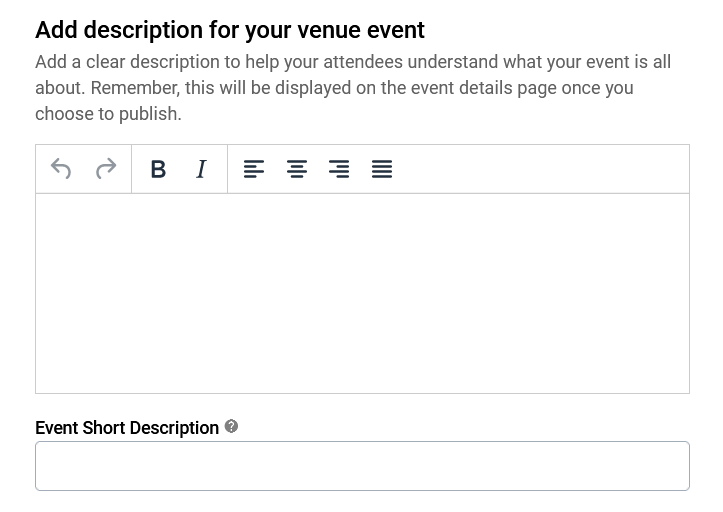Align description text to the right
The height and width of the screenshot is (512, 723).
coord(339,169)
